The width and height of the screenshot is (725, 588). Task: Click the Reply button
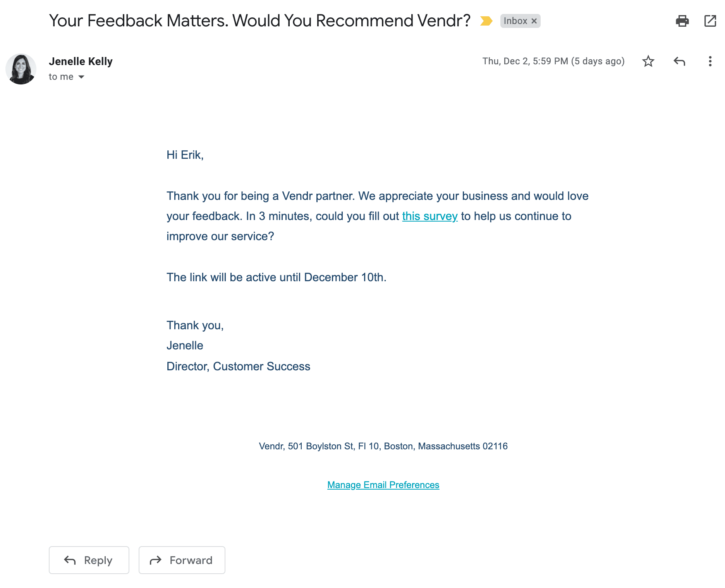(89, 560)
